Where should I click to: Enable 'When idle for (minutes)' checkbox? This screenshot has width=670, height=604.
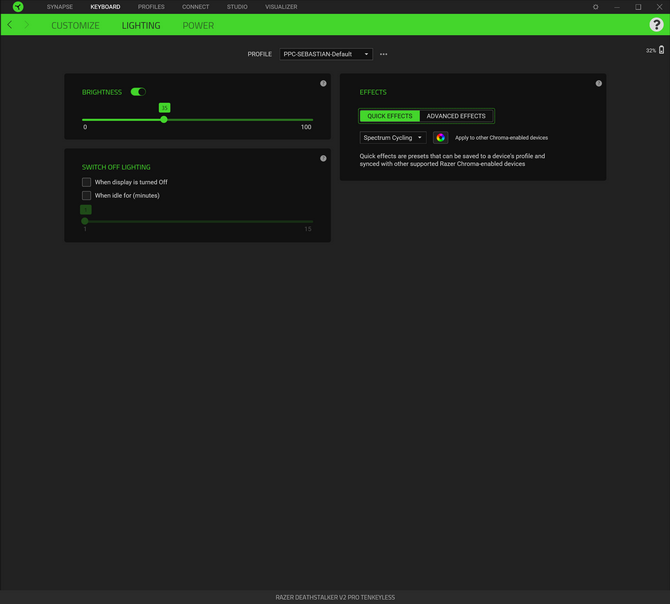click(x=86, y=196)
